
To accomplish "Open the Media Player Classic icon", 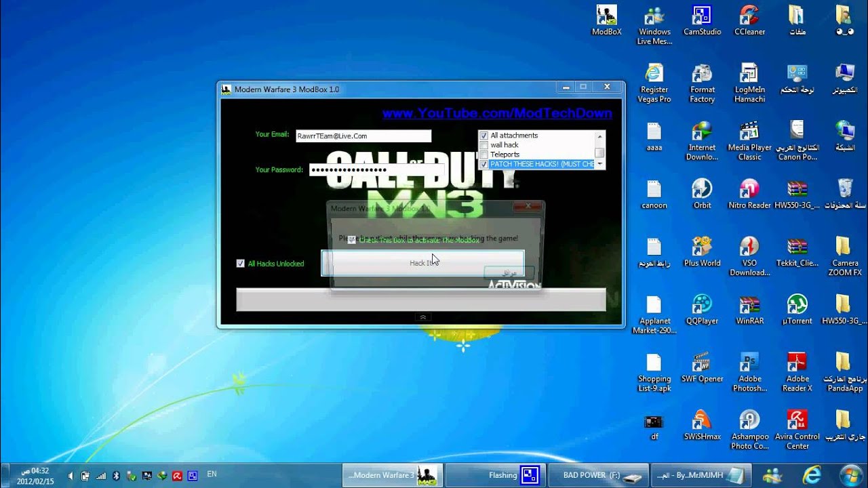I will (749, 141).
